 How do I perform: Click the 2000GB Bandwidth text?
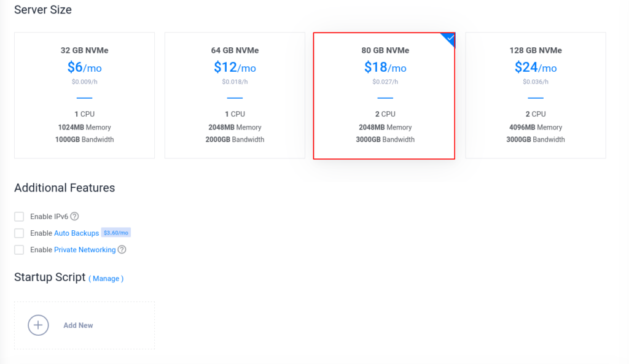(x=235, y=139)
